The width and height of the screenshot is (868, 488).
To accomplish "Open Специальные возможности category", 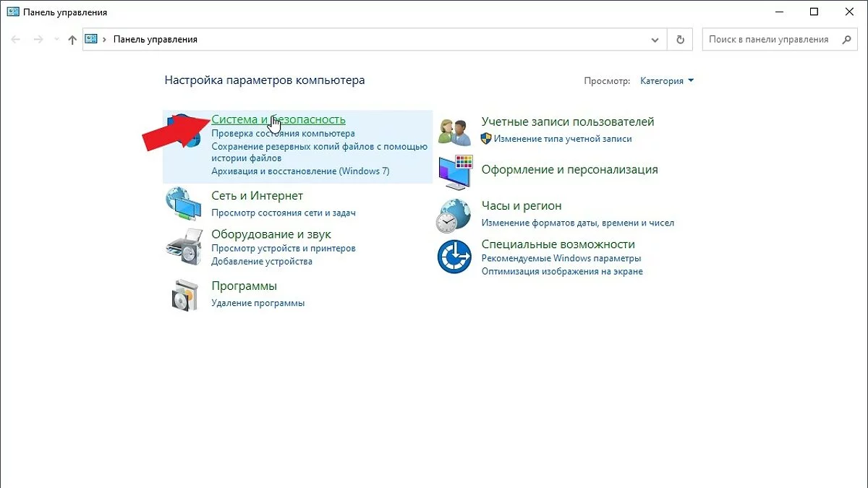I will 558,244.
